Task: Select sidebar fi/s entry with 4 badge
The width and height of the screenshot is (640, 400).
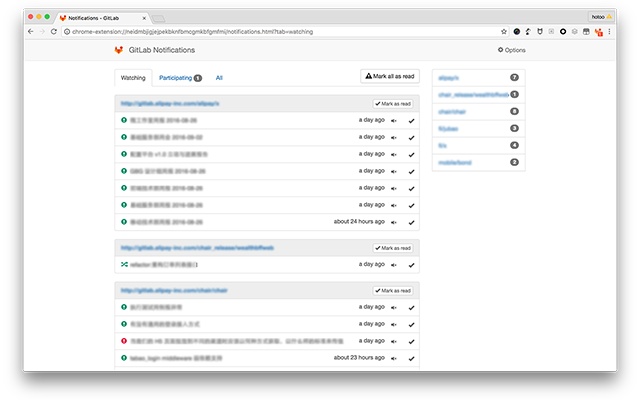Action: click(478, 145)
